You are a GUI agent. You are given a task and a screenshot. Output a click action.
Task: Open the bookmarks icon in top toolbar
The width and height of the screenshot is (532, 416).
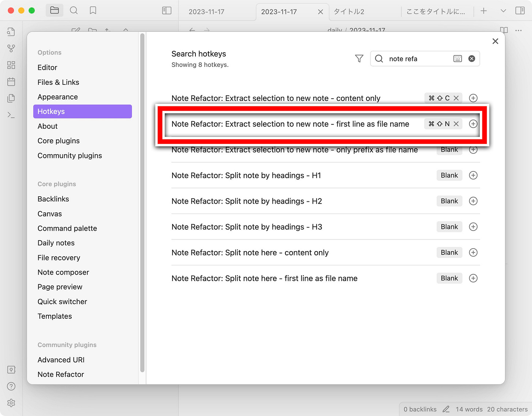pos(93,10)
